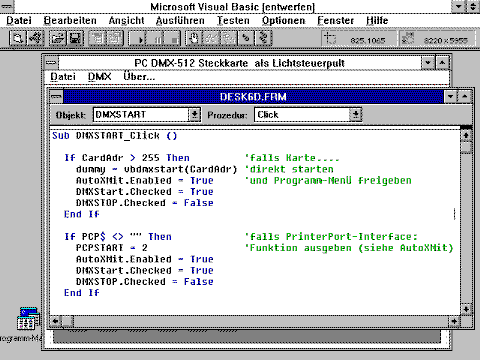Click the PC DMX-512 Steckkarte form title bar
The image size is (480, 360).
tap(239, 63)
